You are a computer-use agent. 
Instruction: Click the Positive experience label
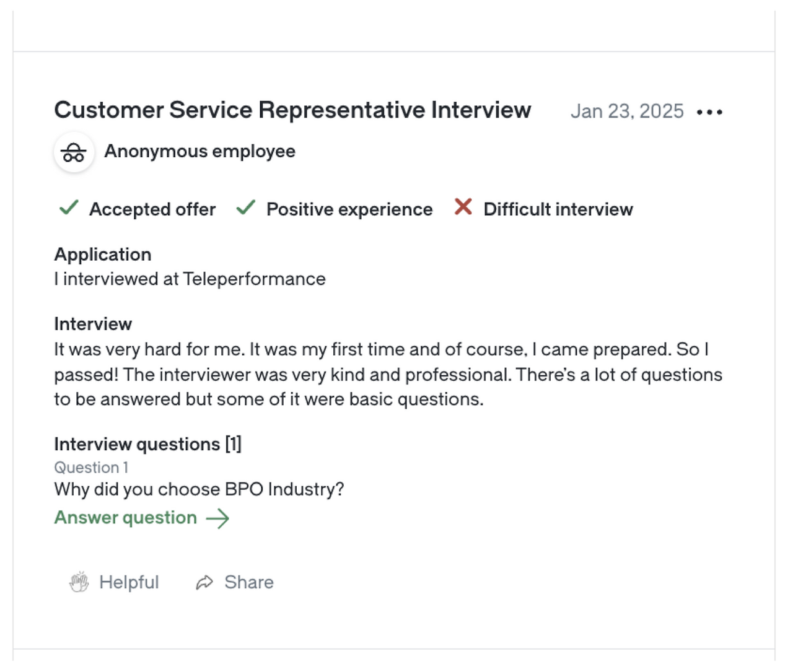pos(349,209)
